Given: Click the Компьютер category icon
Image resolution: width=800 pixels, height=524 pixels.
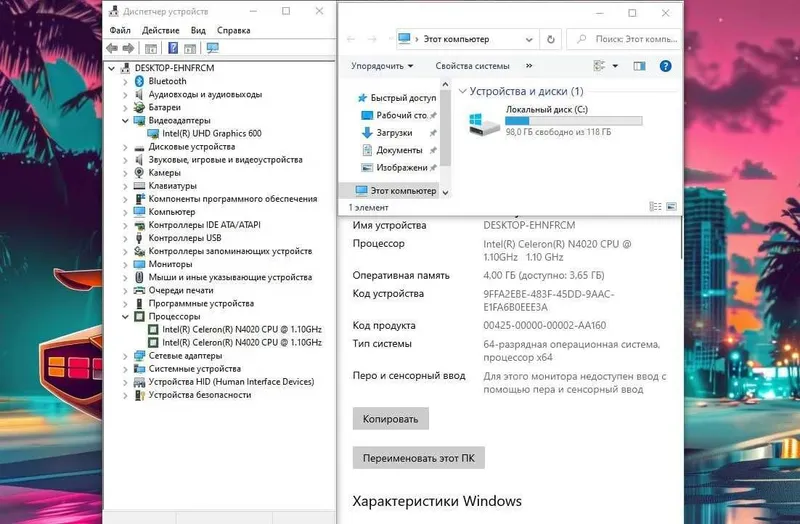Looking at the screenshot, I should coord(139,212).
